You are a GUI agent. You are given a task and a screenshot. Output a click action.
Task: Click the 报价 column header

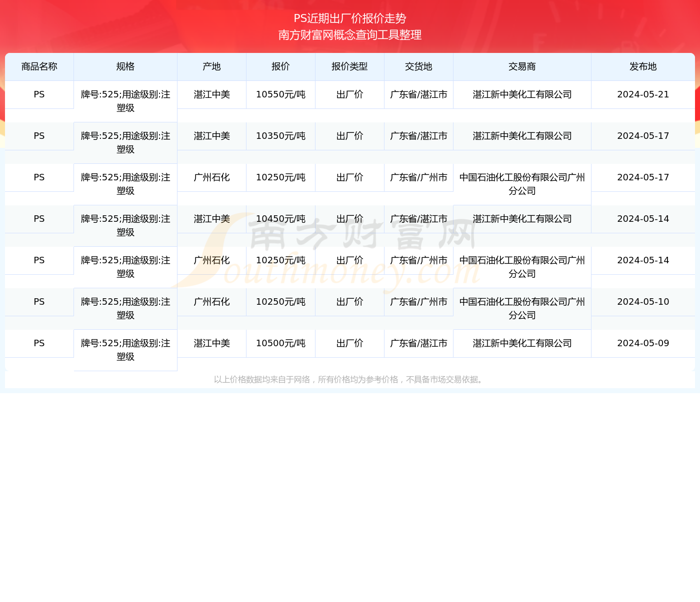click(280, 66)
